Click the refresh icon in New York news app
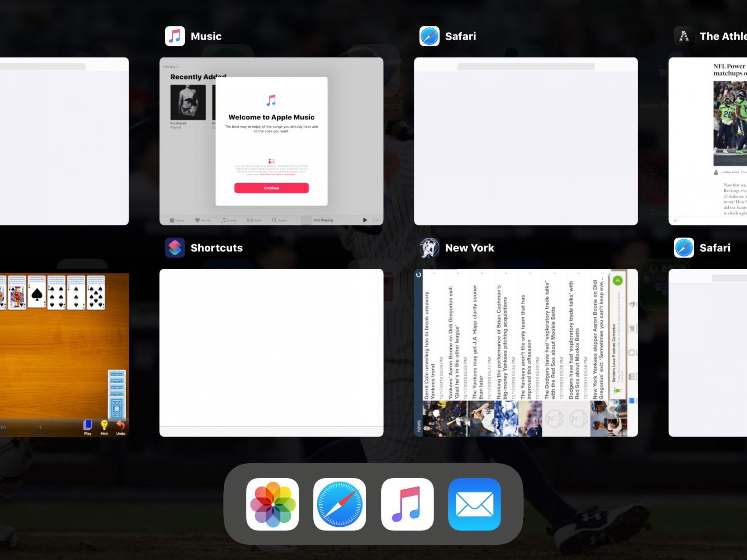 (x=418, y=275)
